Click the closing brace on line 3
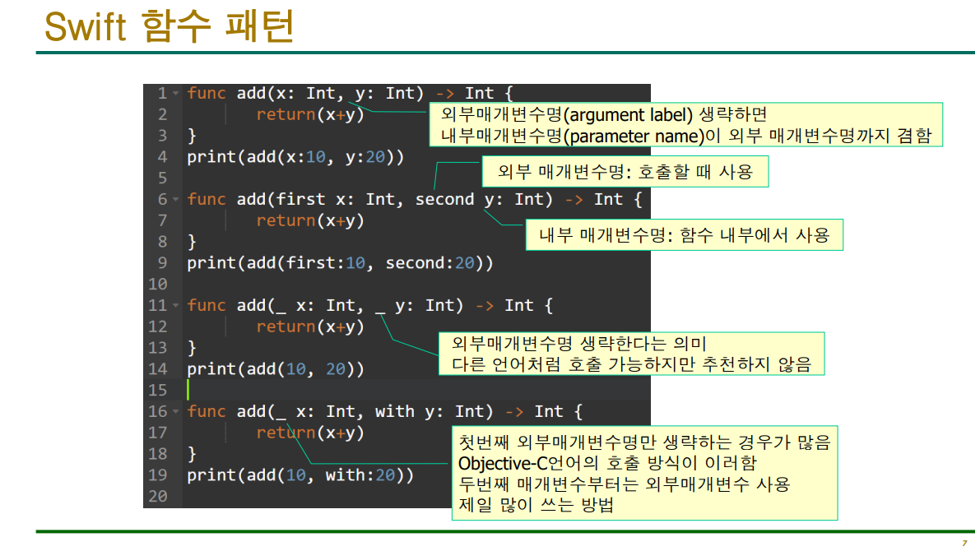 [192, 137]
